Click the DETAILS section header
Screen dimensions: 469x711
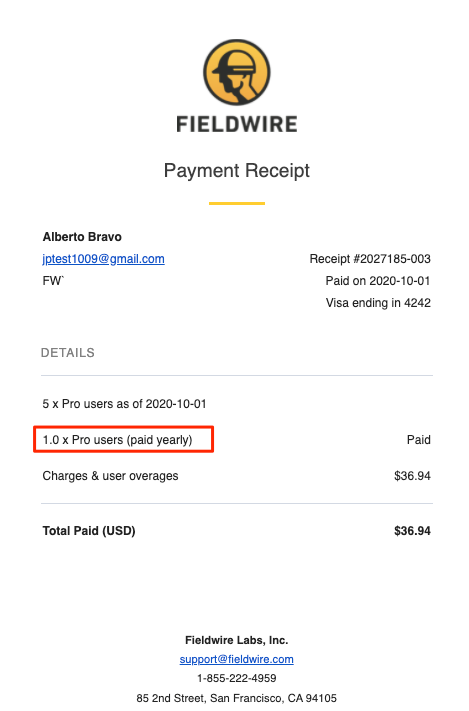click(68, 353)
